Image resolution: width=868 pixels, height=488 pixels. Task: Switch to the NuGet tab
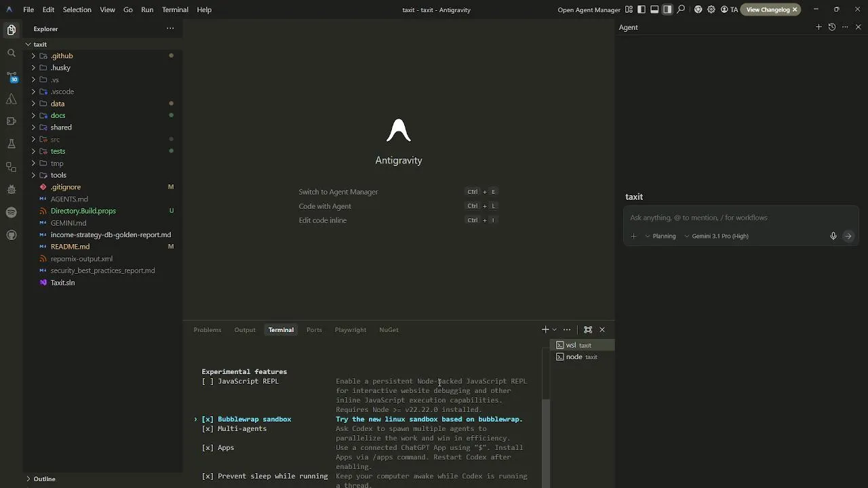point(389,329)
